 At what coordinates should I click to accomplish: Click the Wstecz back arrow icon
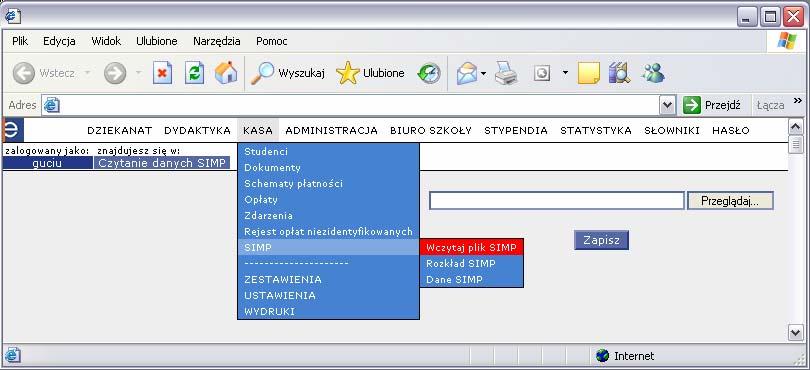point(23,73)
